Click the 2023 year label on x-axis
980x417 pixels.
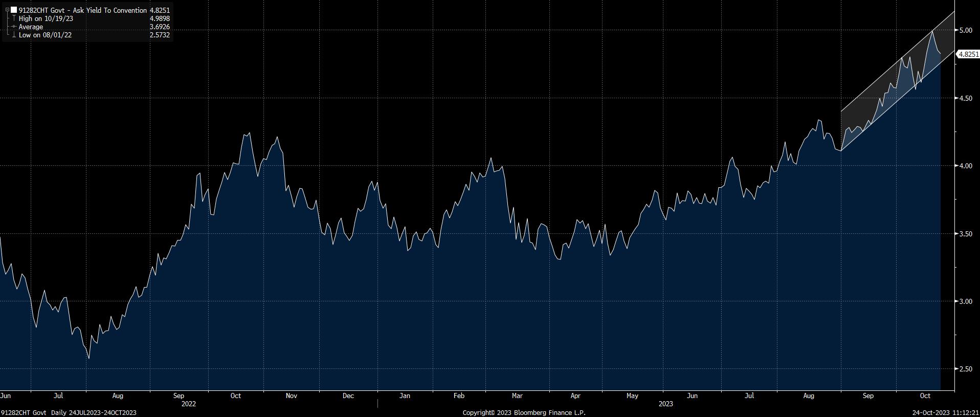click(x=666, y=404)
